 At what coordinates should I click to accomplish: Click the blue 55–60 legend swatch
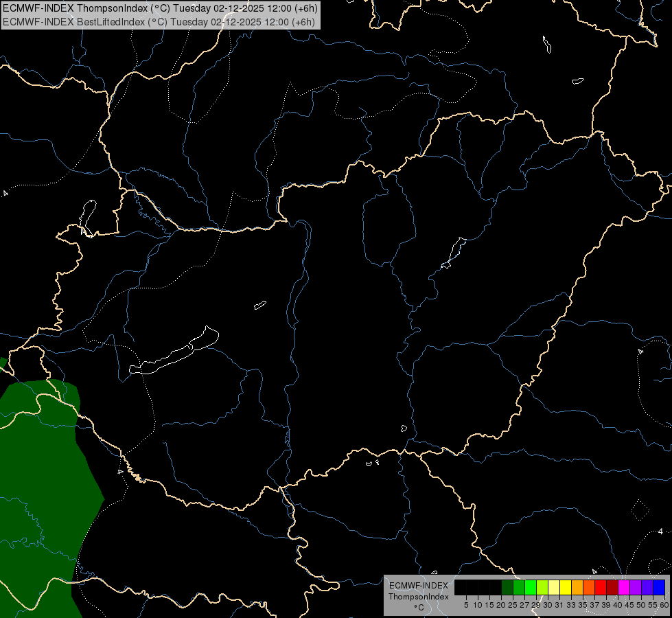pos(659,587)
